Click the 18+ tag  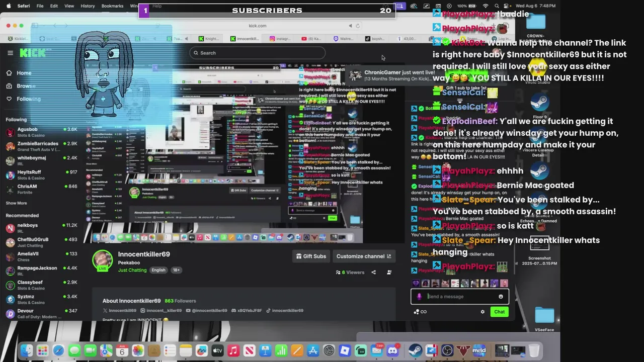coord(176,270)
